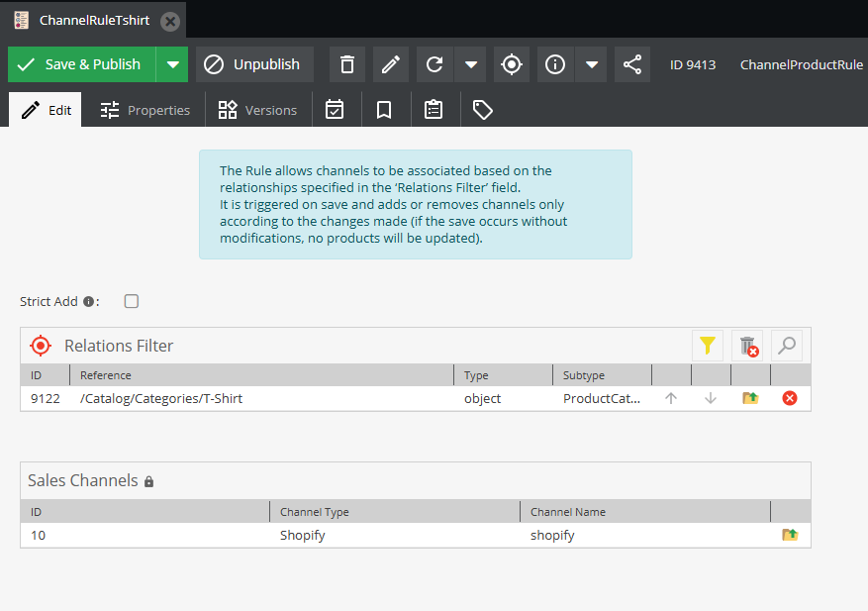
Task: Click the yellow filter icon in Relations Filter
Action: tap(707, 346)
